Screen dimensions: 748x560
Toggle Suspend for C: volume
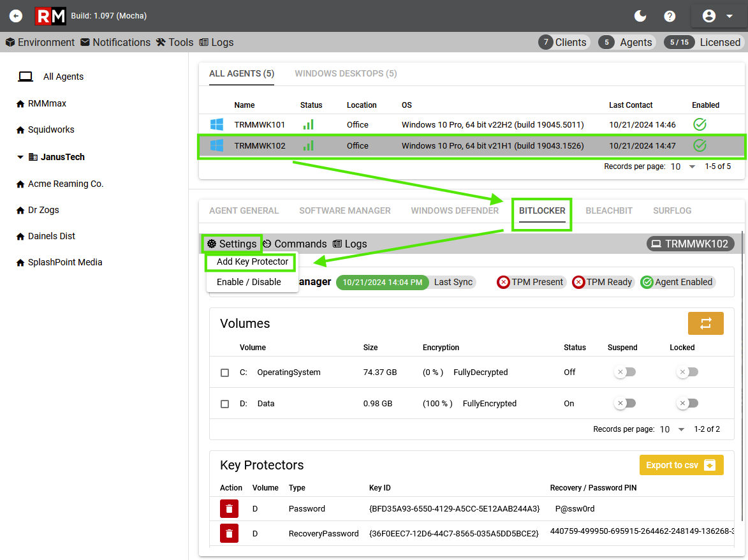coord(625,372)
